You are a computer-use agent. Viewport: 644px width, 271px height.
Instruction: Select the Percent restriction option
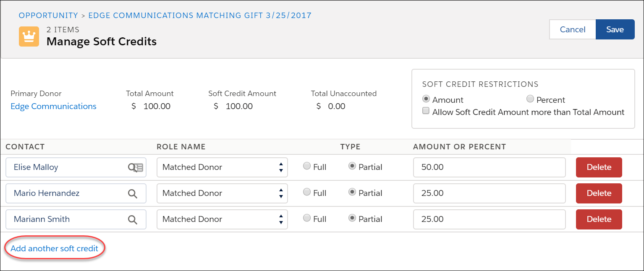pyautogui.click(x=530, y=99)
